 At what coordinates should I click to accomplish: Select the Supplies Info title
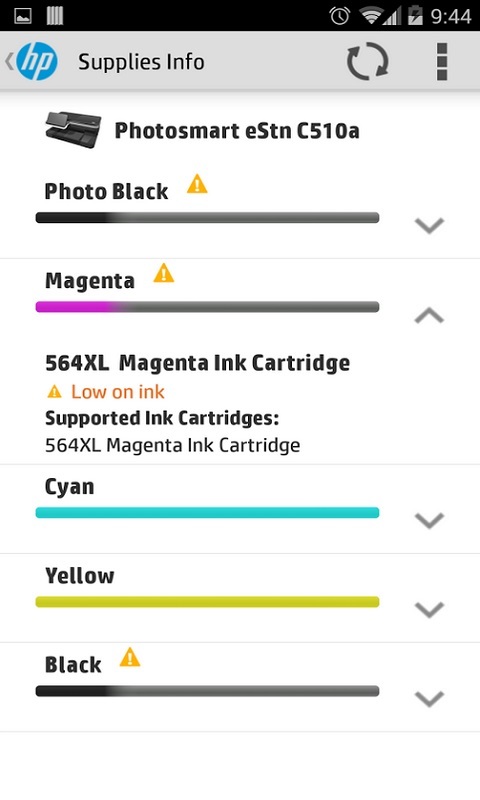click(x=141, y=62)
